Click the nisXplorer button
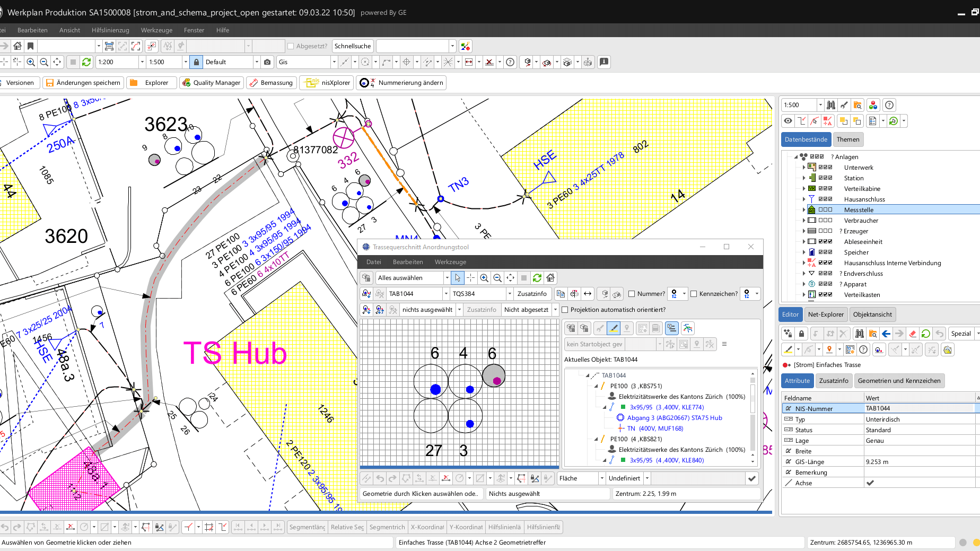980x551 pixels. click(x=327, y=83)
